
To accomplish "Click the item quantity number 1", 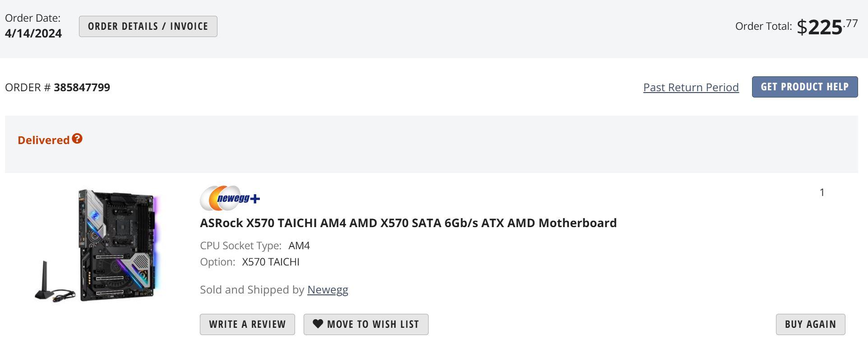I will pos(822,192).
